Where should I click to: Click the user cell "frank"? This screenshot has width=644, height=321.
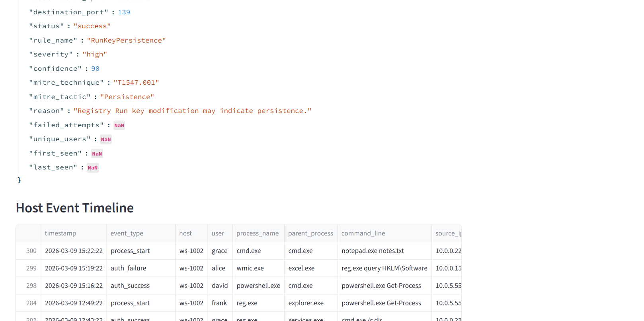220,303
